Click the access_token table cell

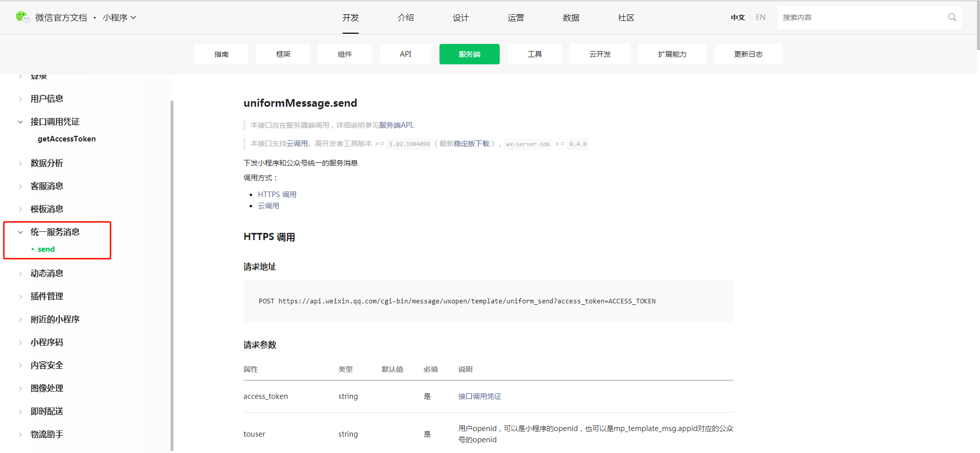265,396
